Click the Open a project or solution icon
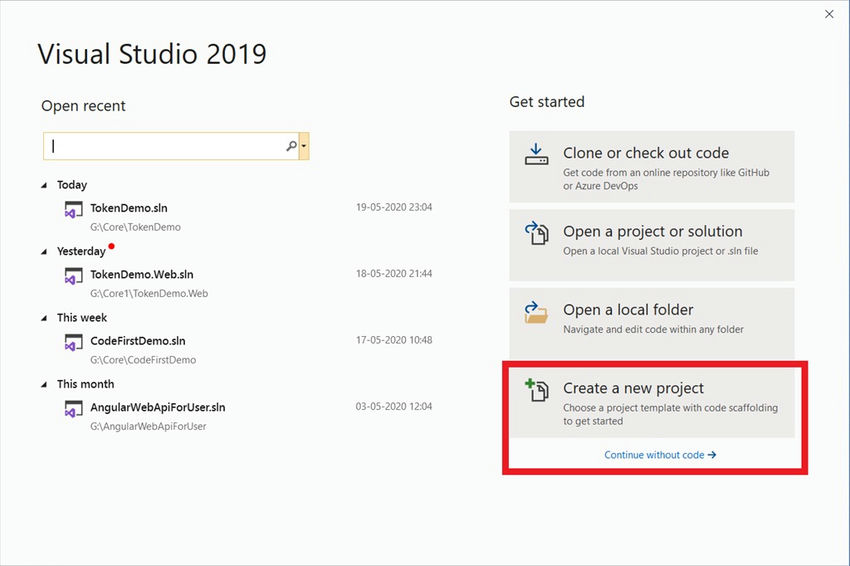This screenshot has width=850, height=566. (x=536, y=233)
